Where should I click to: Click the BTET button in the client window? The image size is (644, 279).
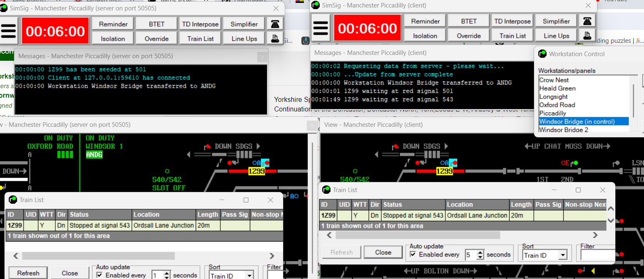pyautogui.click(x=469, y=21)
